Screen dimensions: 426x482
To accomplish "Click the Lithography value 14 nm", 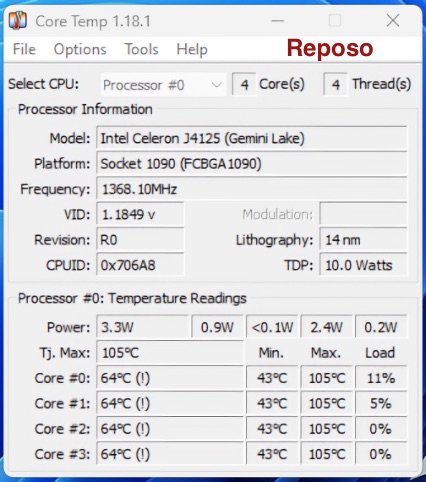I will coord(363,240).
